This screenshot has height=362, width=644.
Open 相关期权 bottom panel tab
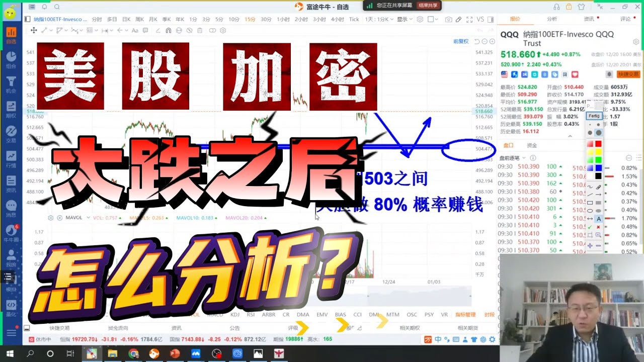point(410,328)
